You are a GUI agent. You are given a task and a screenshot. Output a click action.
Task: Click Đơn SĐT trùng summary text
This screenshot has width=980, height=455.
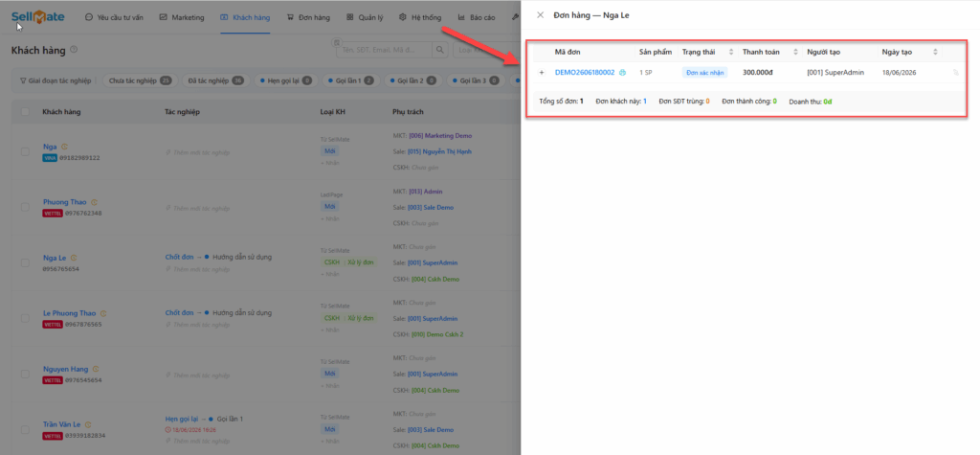[x=683, y=101]
